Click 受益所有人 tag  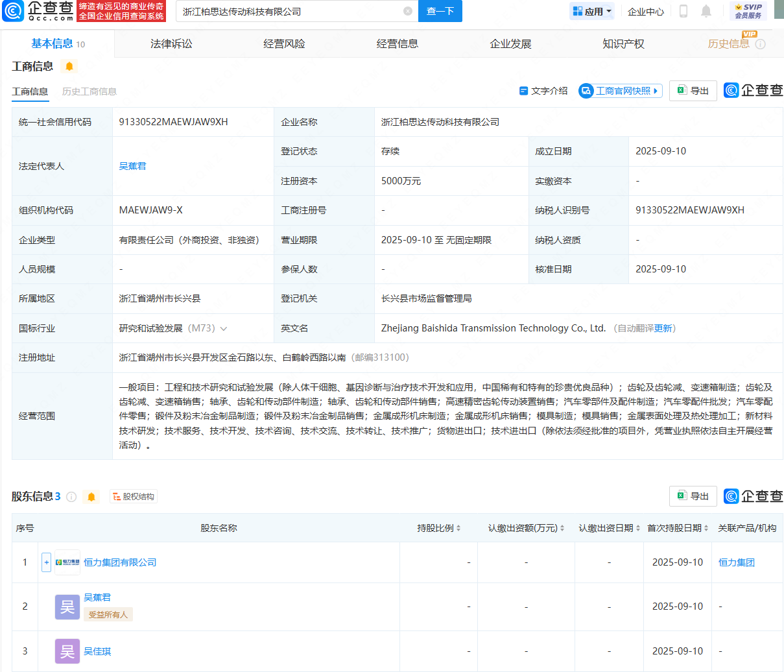108,614
